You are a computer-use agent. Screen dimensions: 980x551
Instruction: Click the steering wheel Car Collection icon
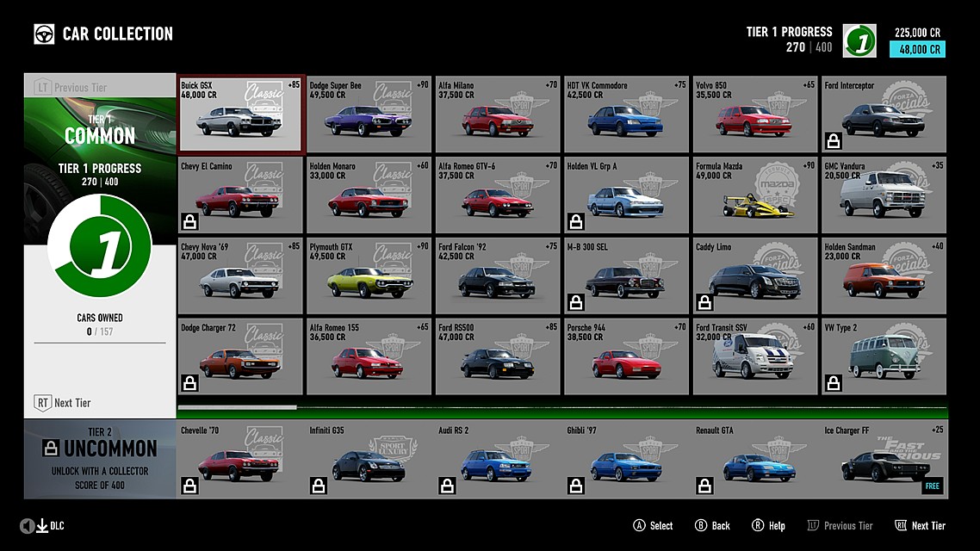click(44, 34)
